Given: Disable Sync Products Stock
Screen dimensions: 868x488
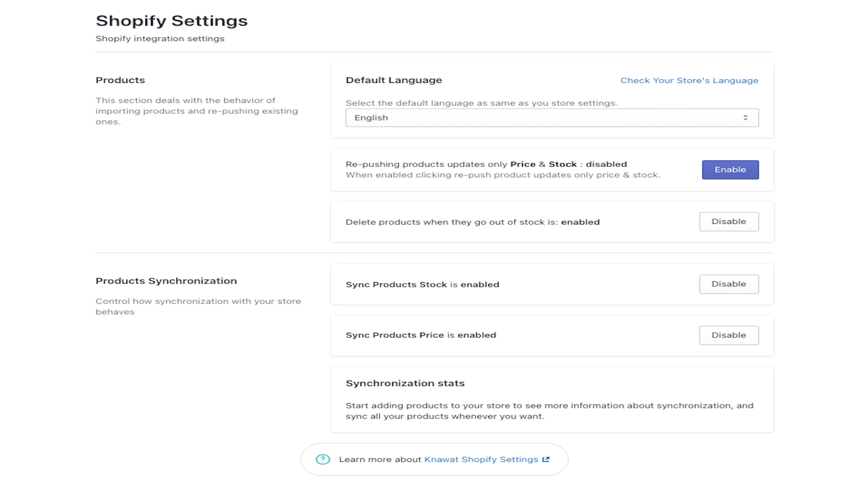Looking at the screenshot, I should (x=729, y=284).
